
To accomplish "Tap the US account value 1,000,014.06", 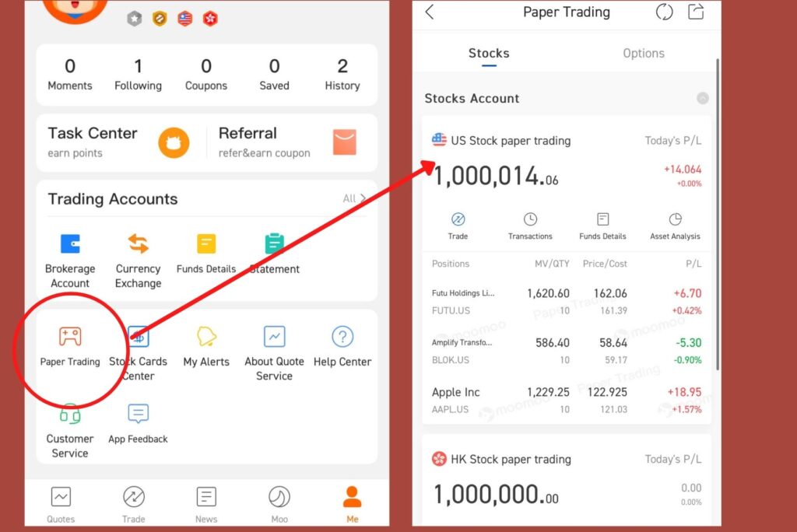I will (496, 177).
